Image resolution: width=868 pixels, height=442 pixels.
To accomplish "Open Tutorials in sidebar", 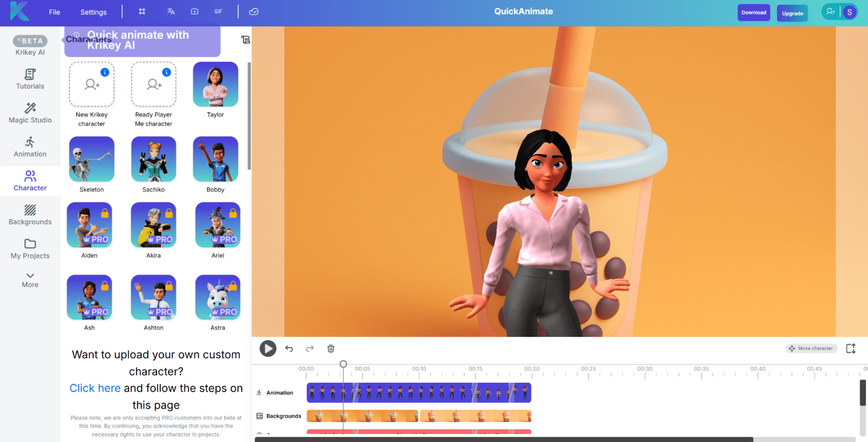I will click(30, 80).
